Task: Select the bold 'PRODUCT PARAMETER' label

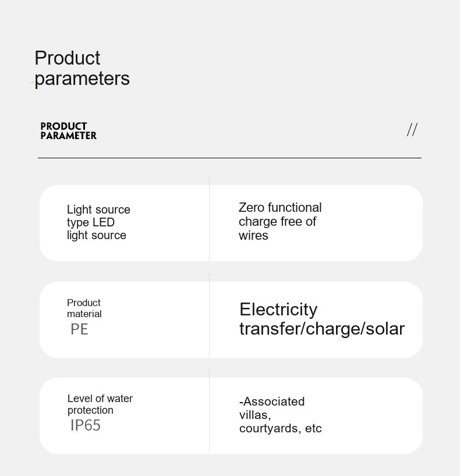Action: point(68,131)
